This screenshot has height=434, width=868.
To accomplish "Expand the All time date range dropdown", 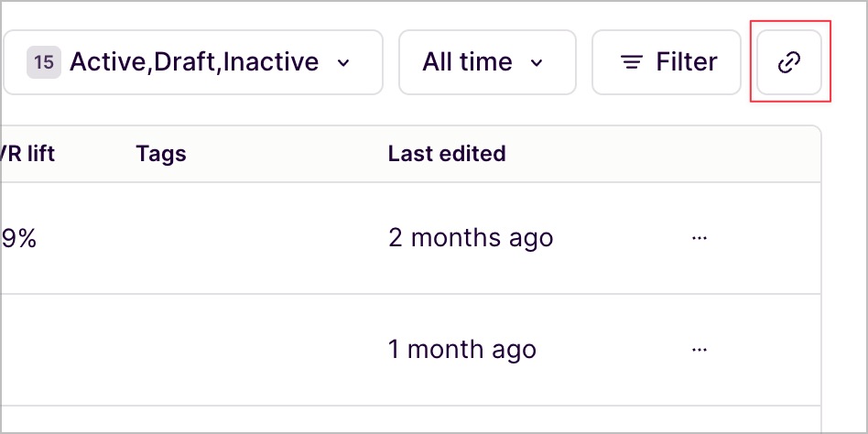I will tap(487, 62).
